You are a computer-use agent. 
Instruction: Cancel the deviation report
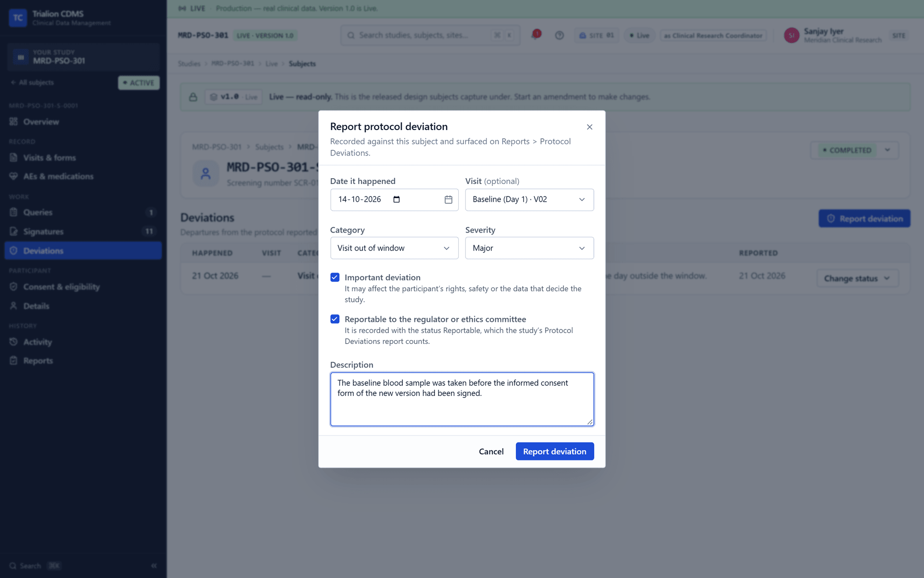pyautogui.click(x=491, y=451)
